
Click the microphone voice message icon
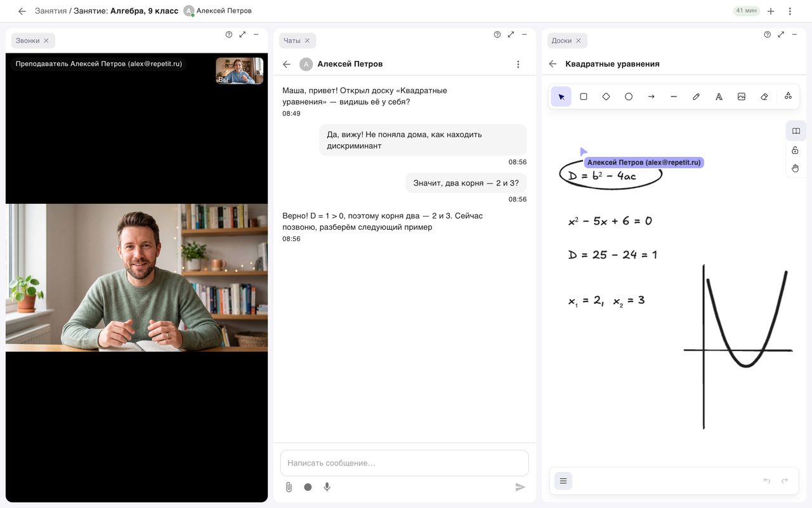pyautogui.click(x=327, y=487)
